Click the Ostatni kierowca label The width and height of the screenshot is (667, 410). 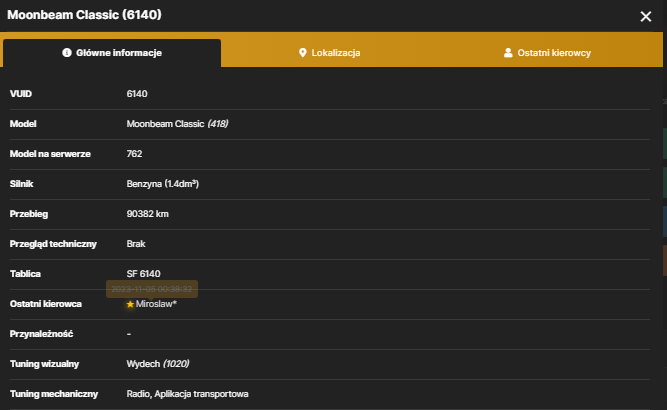tap(46, 304)
